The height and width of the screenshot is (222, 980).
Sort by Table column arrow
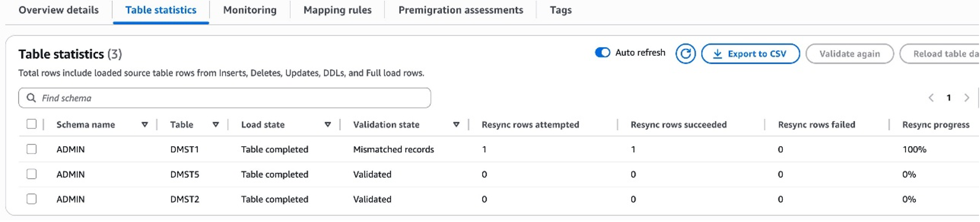coord(216,124)
